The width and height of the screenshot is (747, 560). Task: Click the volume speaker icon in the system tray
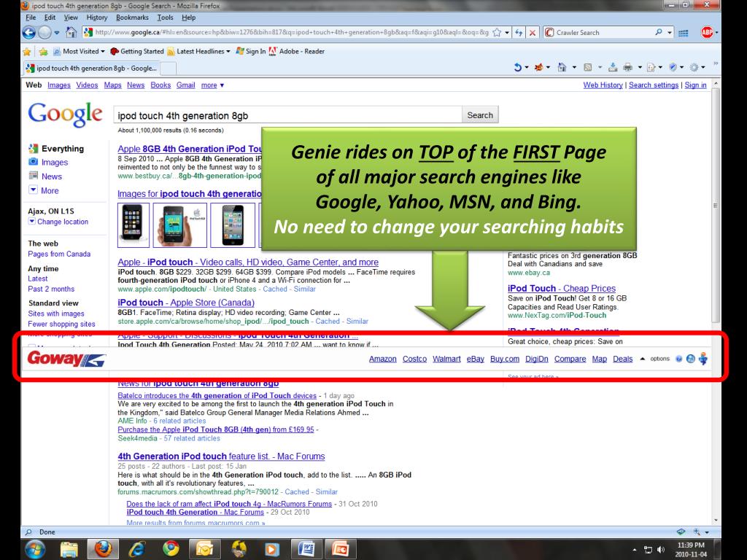tap(660, 550)
